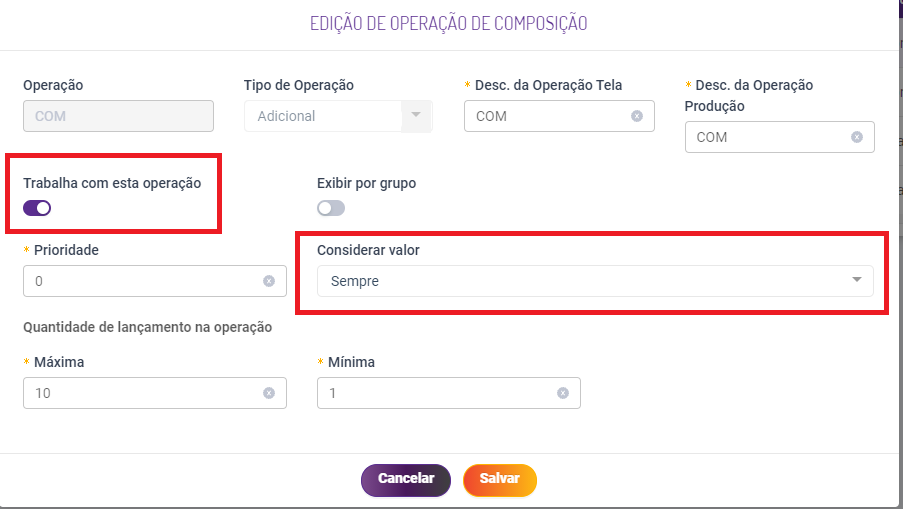Clear the Desc. da Operação Produção field

coord(857,137)
